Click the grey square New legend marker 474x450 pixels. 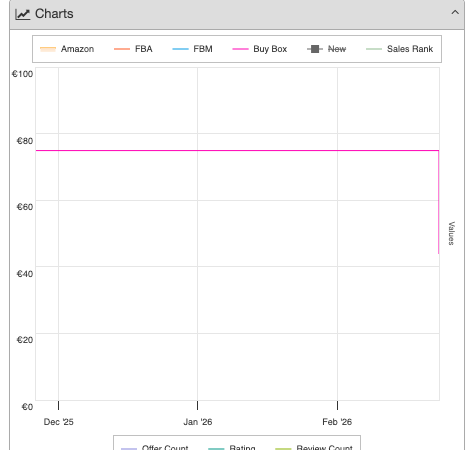pos(315,49)
